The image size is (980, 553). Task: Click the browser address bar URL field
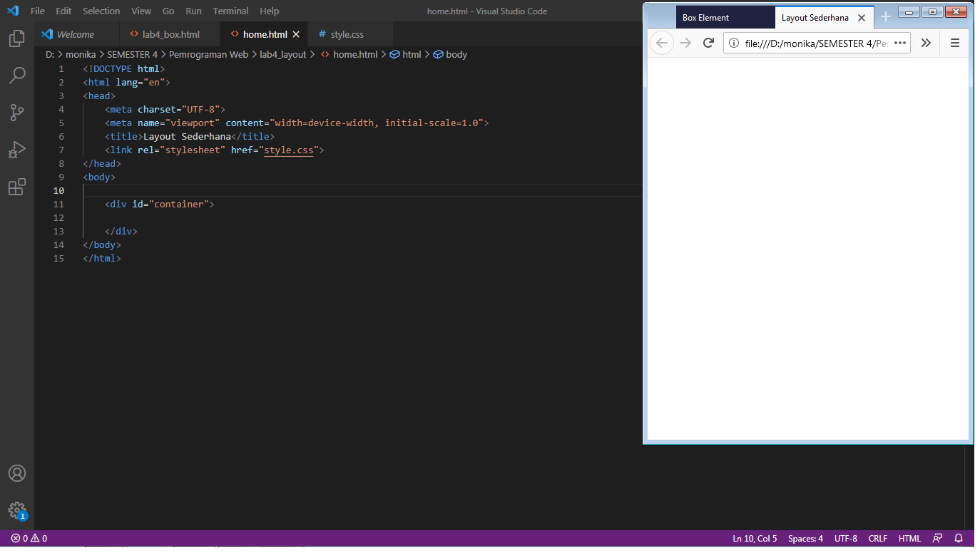[816, 43]
